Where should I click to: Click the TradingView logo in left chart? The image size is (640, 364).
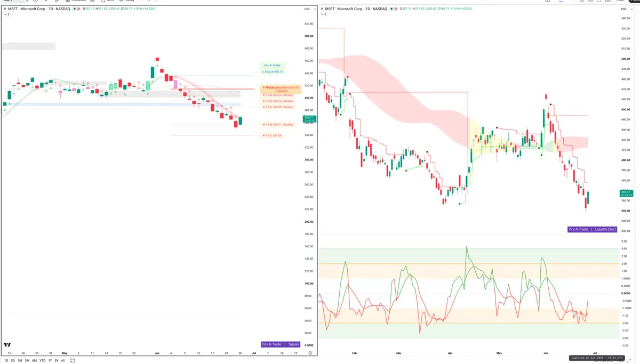[7, 345]
